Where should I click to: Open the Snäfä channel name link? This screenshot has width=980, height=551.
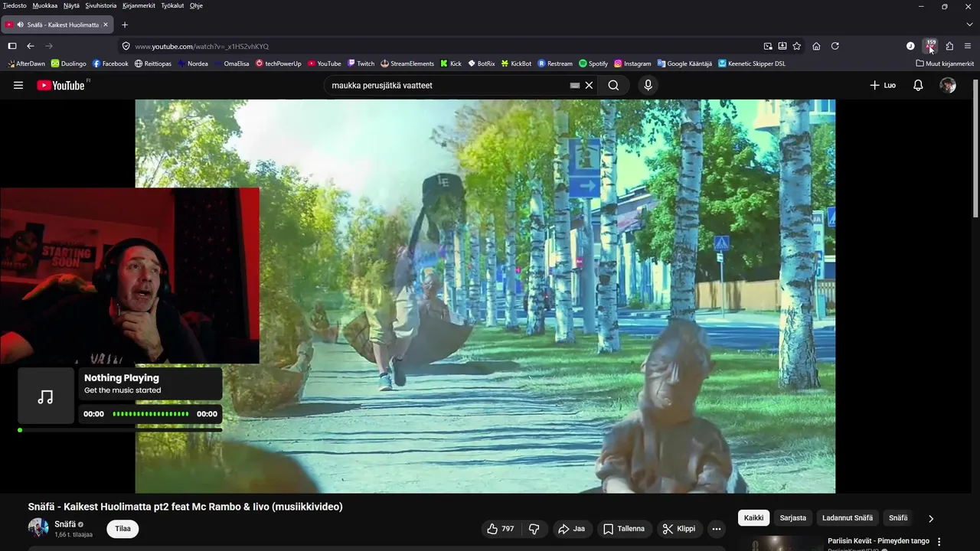(65, 524)
